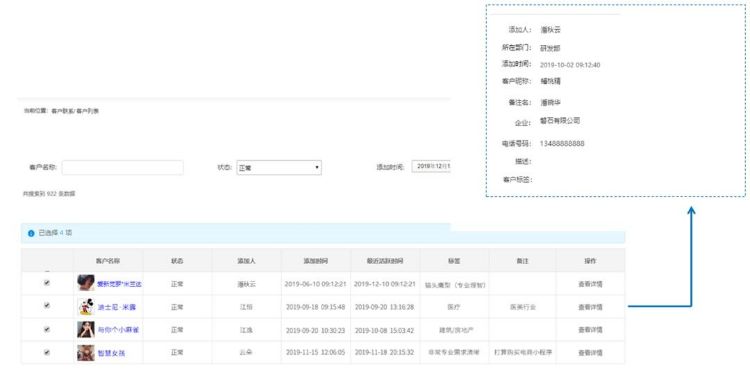Open the 添加时间 date picker field
The height and width of the screenshot is (375, 750).
point(431,166)
